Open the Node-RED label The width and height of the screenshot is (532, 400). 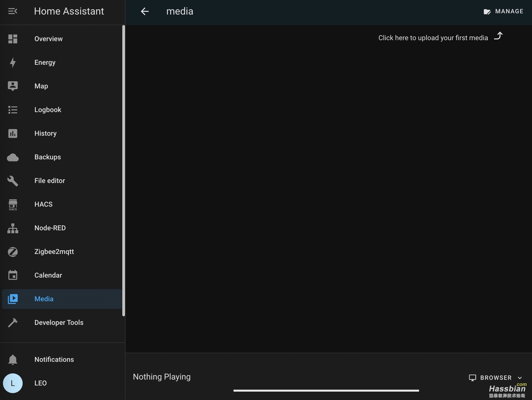[50, 228]
